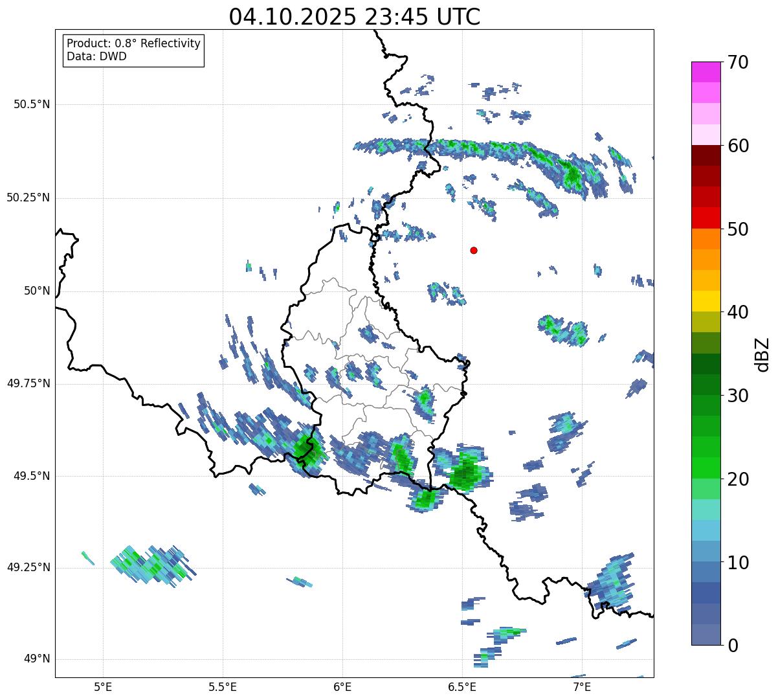Click the yellow colorbar segment above 40
778x700 pixels.
coord(706,302)
